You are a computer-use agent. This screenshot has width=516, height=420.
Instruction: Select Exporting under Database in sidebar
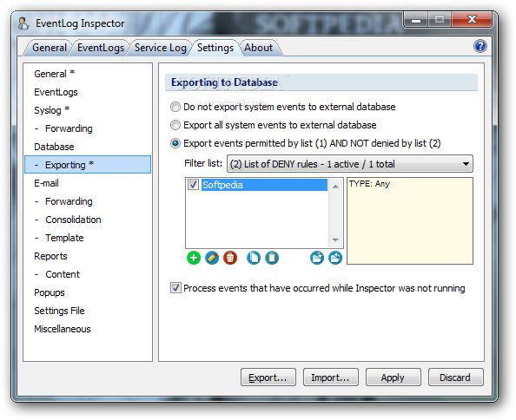tap(88, 164)
